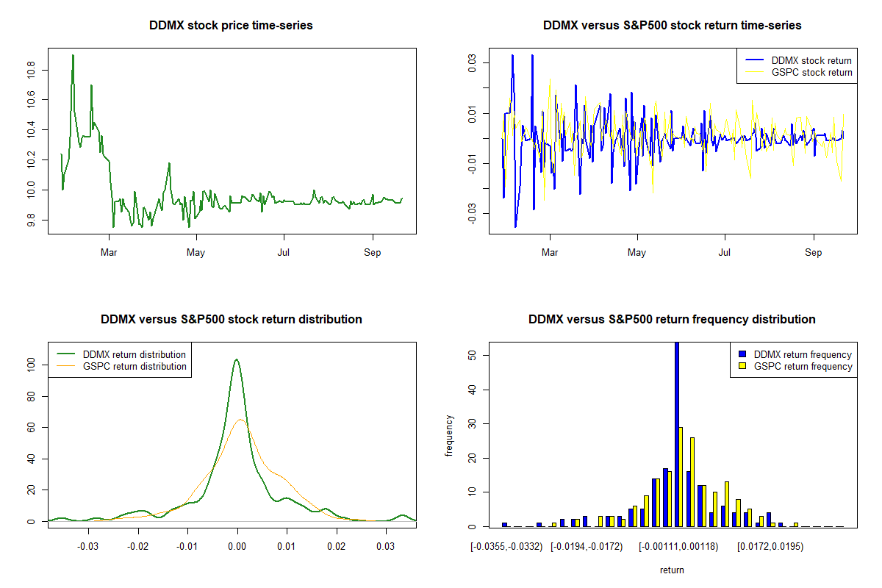Click 'May' tick on stock price chart
The width and height of the screenshot is (882, 588).
(x=195, y=252)
